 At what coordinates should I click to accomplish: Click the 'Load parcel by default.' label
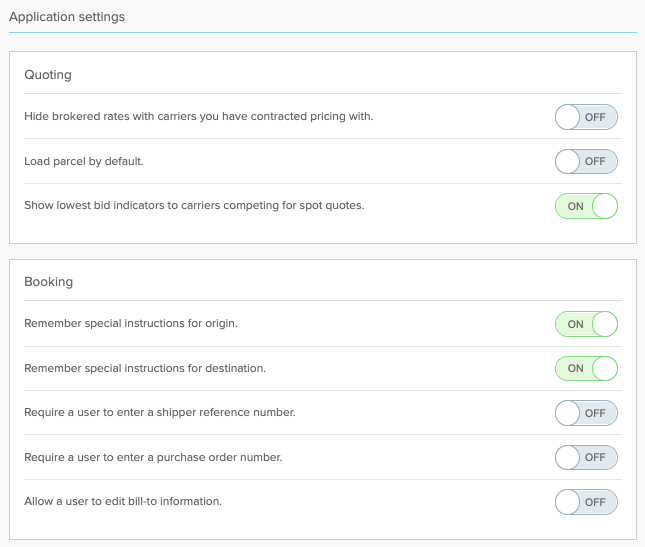[84, 161]
